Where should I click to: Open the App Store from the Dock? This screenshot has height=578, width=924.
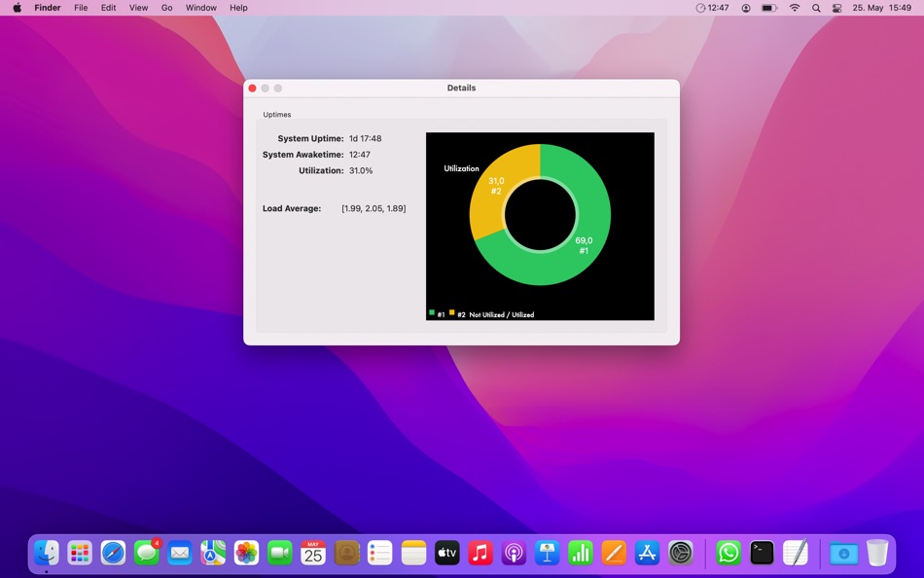647,553
